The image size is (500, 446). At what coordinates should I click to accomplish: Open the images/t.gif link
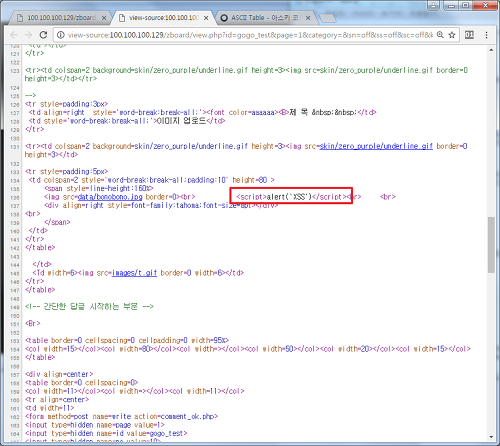pyautogui.click(x=134, y=273)
